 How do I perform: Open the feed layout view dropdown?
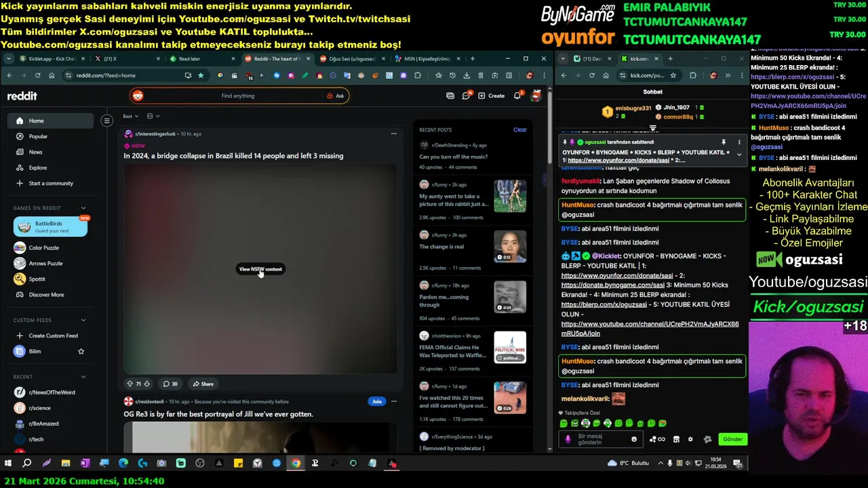153,116
